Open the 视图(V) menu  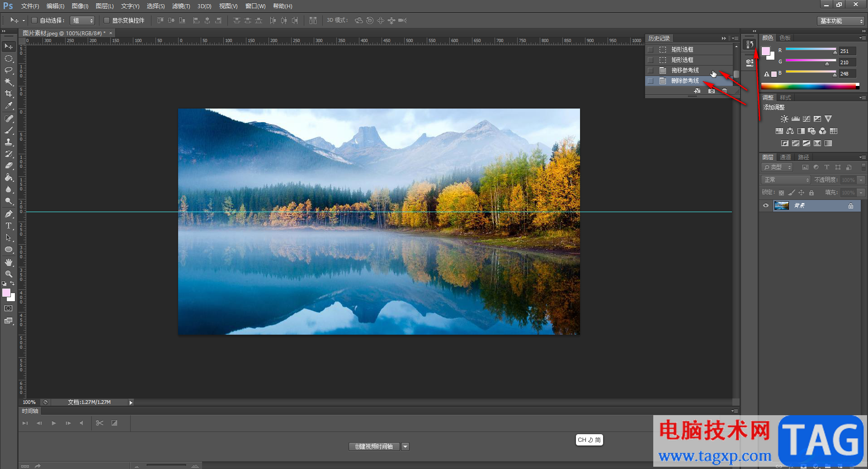click(x=228, y=6)
